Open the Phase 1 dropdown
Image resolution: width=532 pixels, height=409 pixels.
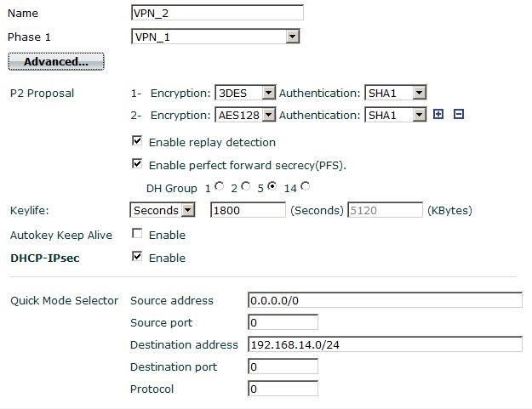pyautogui.click(x=215, y=37)
